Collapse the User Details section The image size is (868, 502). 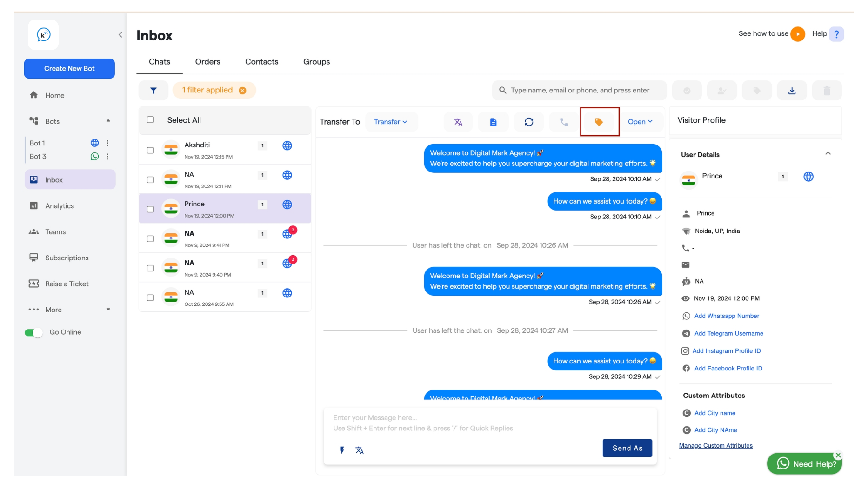pos(828,153)
